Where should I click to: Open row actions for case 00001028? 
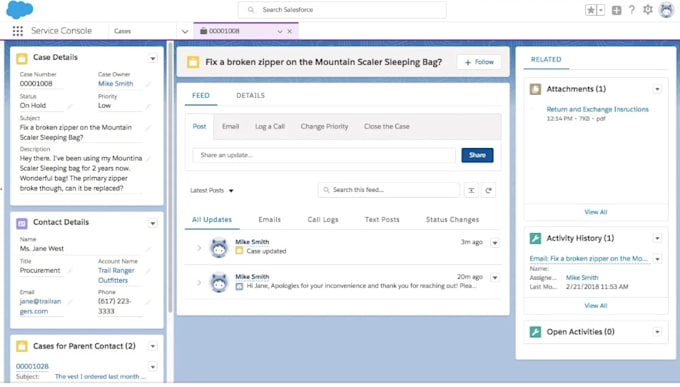[x=153, y=367]
